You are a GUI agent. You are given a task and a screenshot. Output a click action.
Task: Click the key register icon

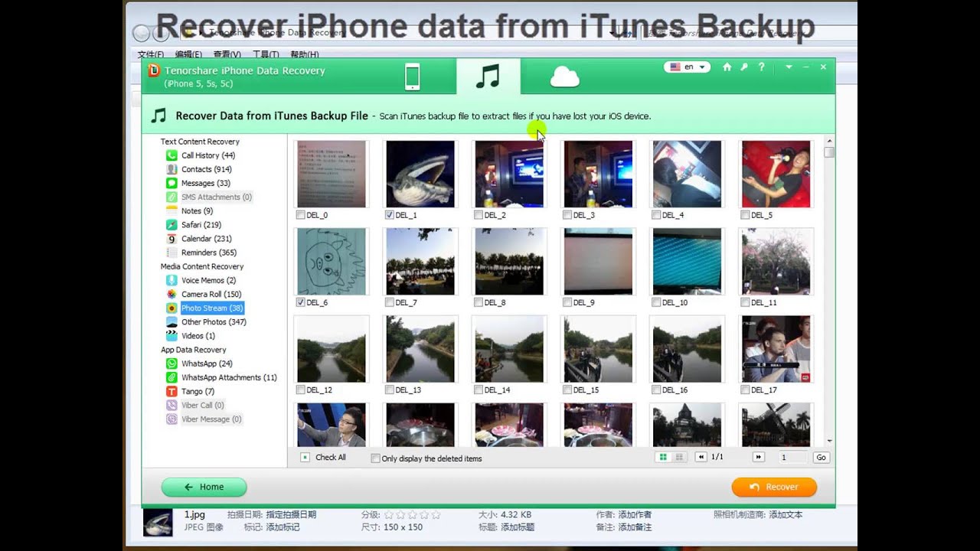pyautogui.click(x=743, y=67)
